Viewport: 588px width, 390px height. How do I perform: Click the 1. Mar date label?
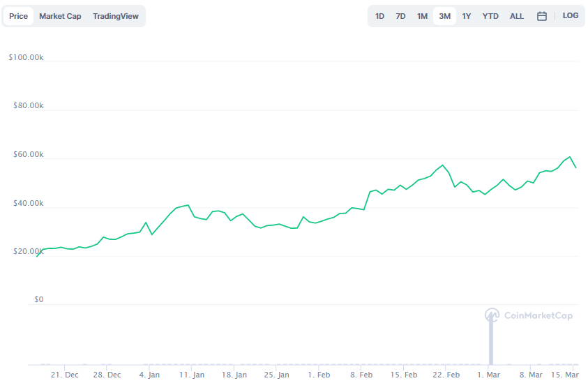point(488,375)
